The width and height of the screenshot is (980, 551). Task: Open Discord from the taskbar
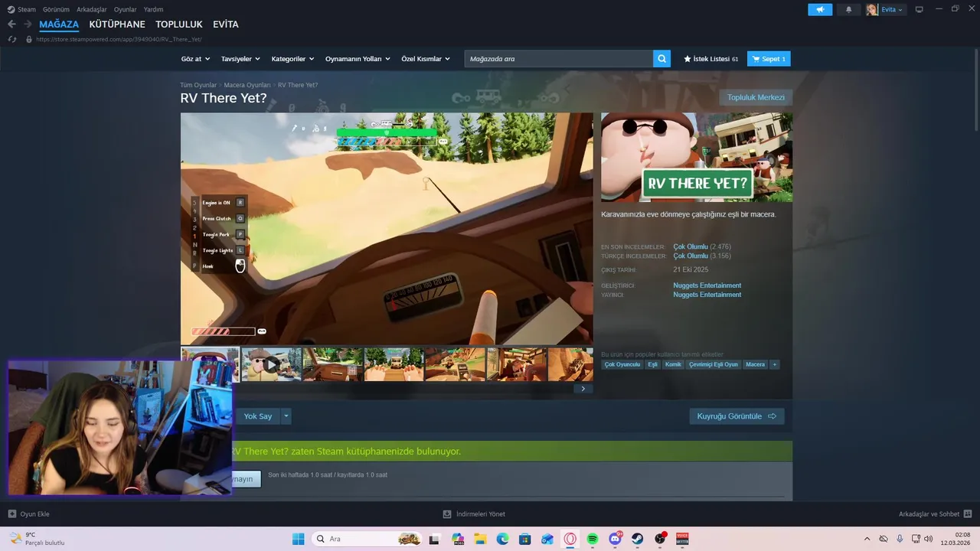[x=615, y=539]
